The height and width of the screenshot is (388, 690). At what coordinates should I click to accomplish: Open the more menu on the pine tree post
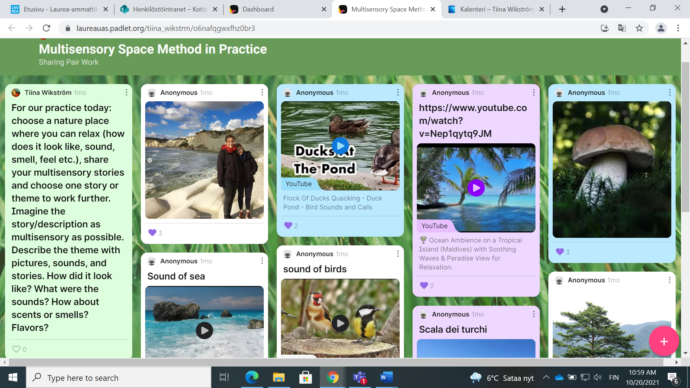[670, 280]
